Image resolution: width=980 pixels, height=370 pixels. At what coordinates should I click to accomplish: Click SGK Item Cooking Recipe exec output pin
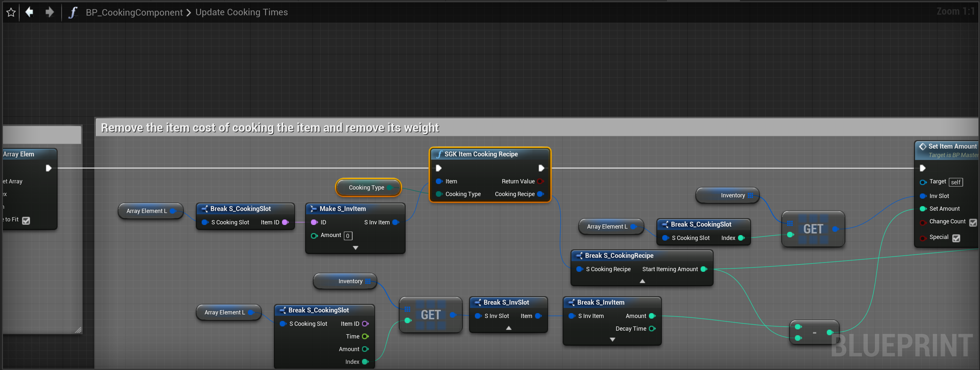click(x=541, y=168)
